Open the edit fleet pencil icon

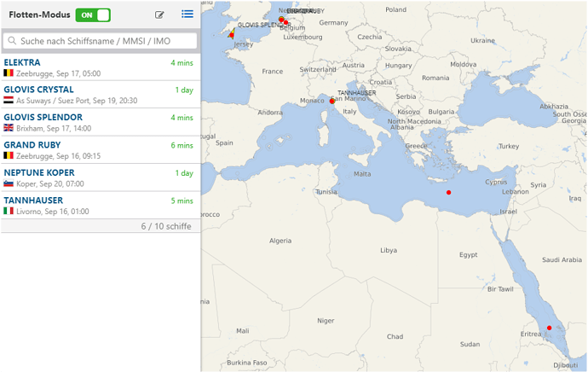(159, 15)
